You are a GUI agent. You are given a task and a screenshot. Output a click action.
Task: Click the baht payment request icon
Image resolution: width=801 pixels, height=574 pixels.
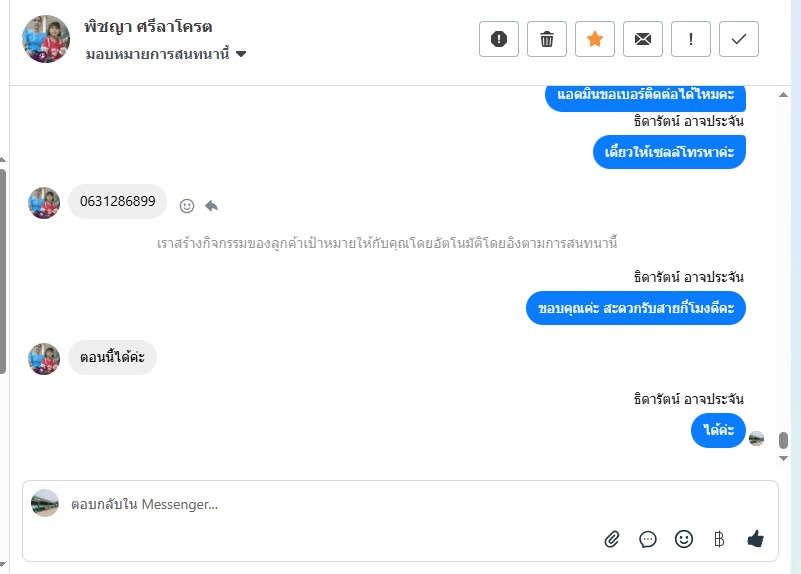tap(719, 539)
